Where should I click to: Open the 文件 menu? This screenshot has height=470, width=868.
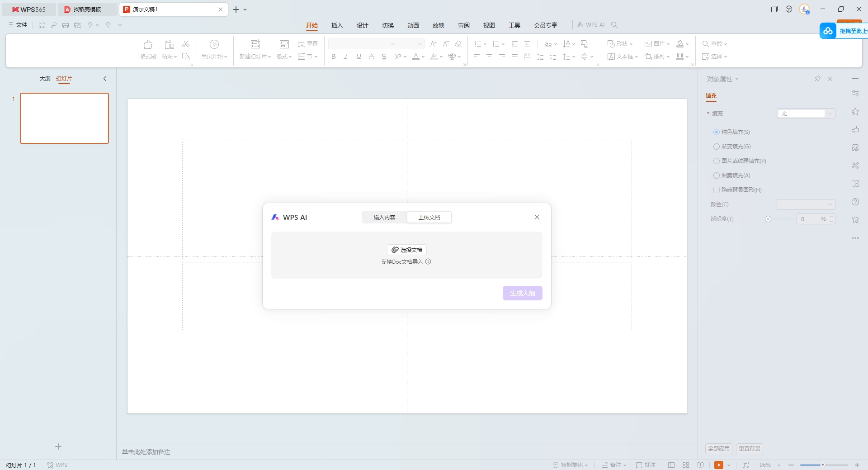pyautogui.click(x=18, y=25)
